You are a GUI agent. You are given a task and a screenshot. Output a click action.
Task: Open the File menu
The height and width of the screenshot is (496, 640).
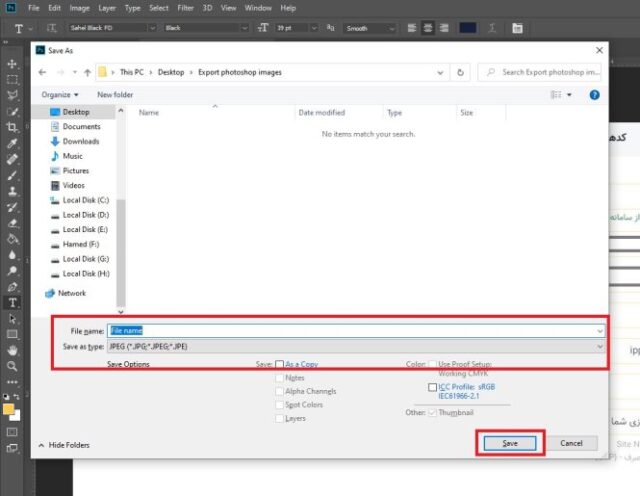(33, 8)
